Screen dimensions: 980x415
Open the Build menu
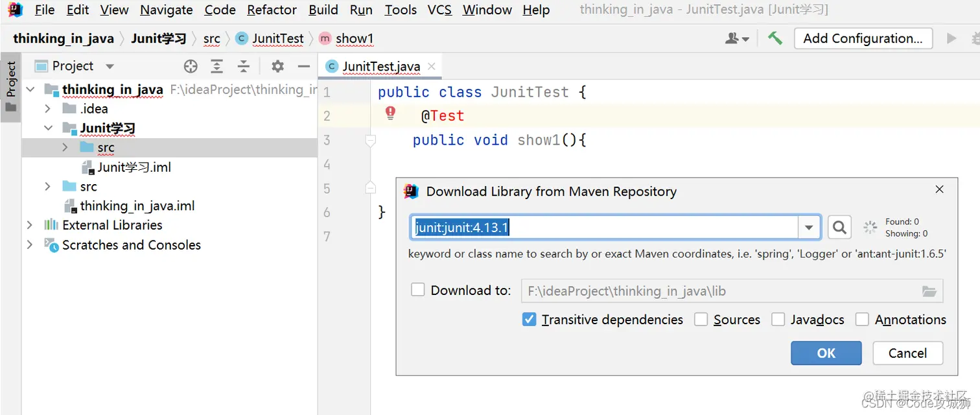pos(323,10)
